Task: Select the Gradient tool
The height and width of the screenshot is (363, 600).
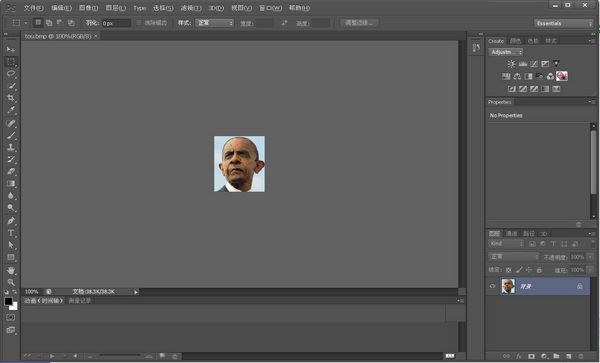Action: (x=11, y=184)
